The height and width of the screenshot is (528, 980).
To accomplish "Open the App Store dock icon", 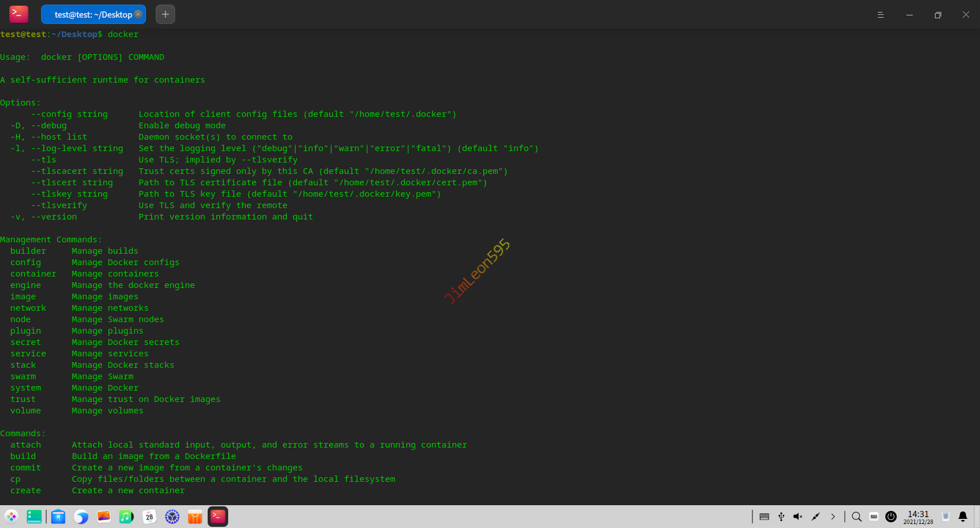I will (58, 517).
